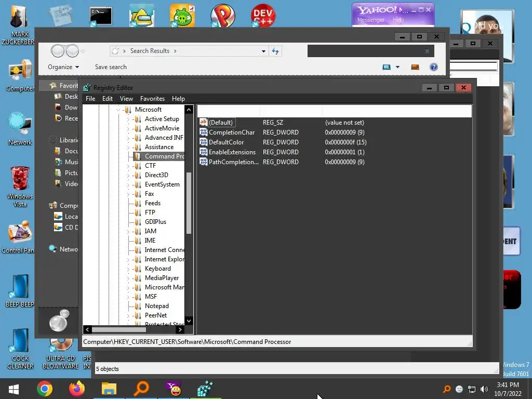Image resolution: width=532 pixels, height=399 pixels.
Task: Open the File menu in Registry Editor
Action: pyautogui.click(x=90, y=99)
